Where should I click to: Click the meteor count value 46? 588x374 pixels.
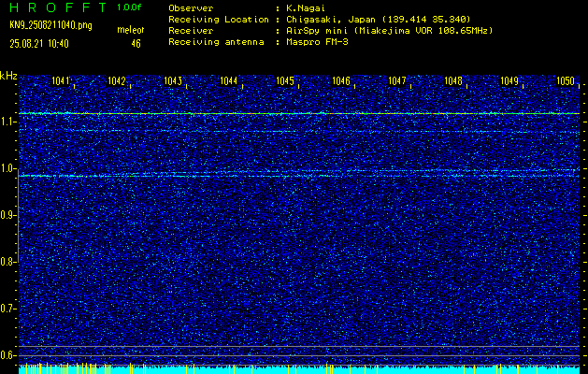[136, 44]
